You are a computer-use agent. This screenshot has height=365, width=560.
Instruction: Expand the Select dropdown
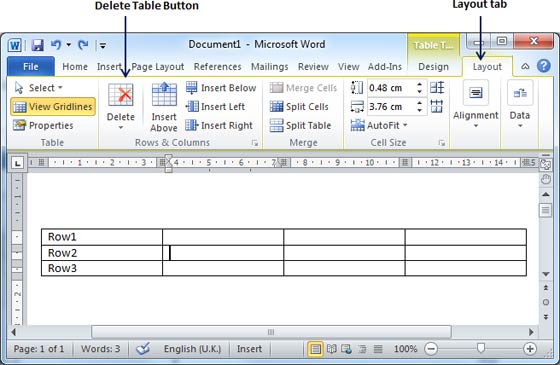point(60,88)
